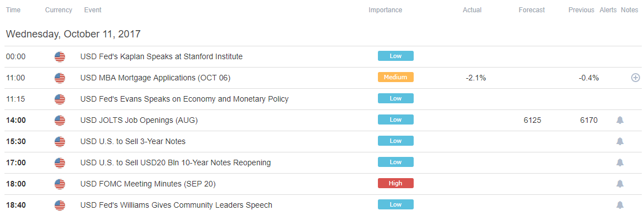
Task: Click US flag icon beside Kaplan speech
Action: point(60,56)
